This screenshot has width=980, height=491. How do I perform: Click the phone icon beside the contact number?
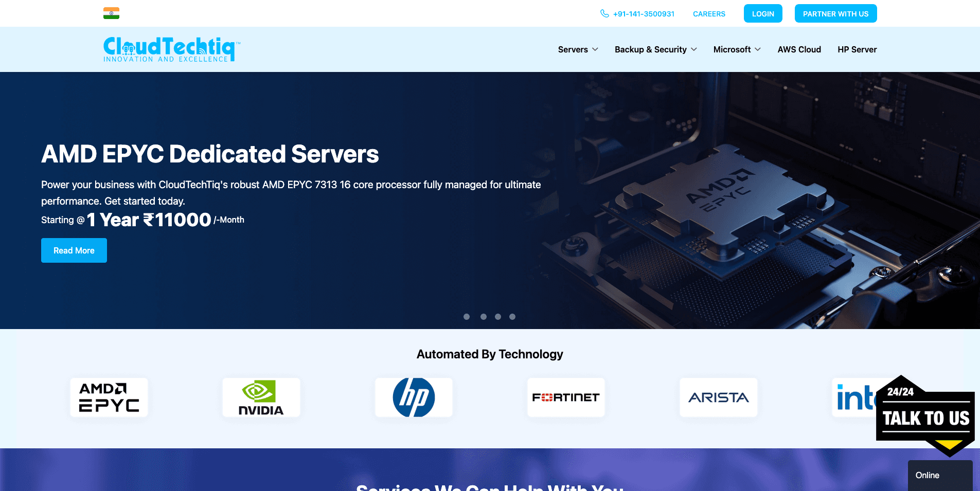click(x=605, y=13)
